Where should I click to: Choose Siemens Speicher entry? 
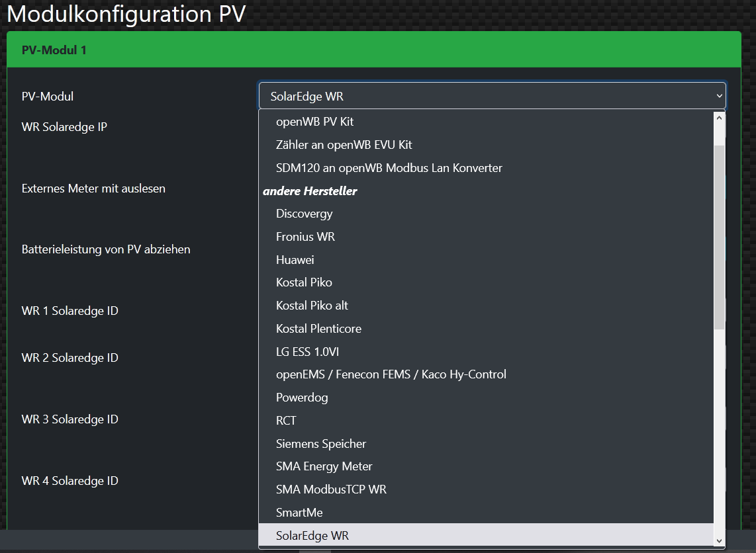tap(320, 444)
